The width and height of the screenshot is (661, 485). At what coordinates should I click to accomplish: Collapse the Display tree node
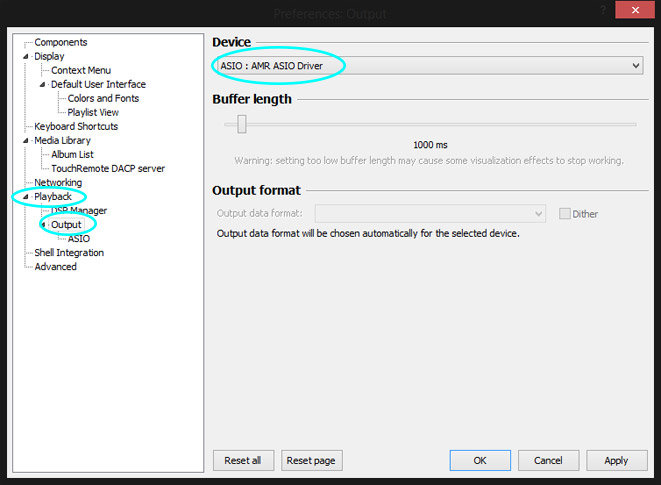tap(26, 57)
